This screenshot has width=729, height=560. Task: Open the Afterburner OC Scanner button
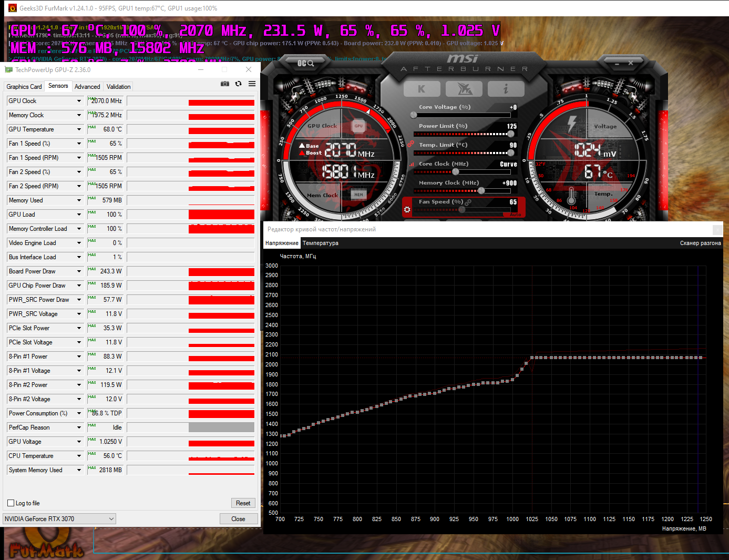[x=305, y=63]
